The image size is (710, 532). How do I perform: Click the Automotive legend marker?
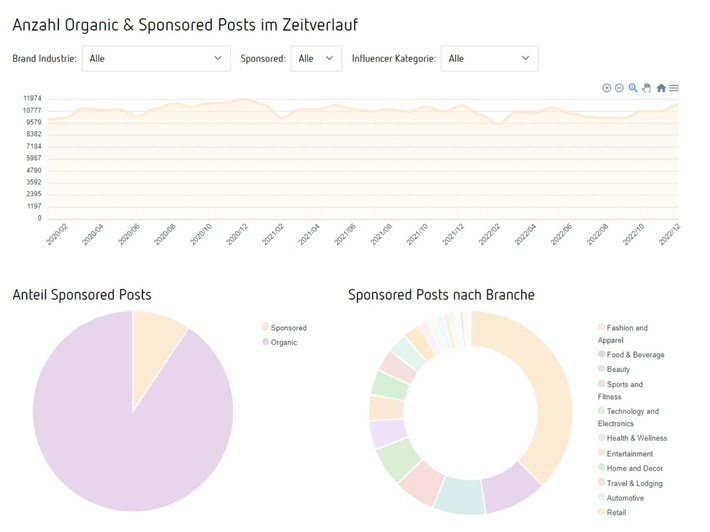pos(602,498)
